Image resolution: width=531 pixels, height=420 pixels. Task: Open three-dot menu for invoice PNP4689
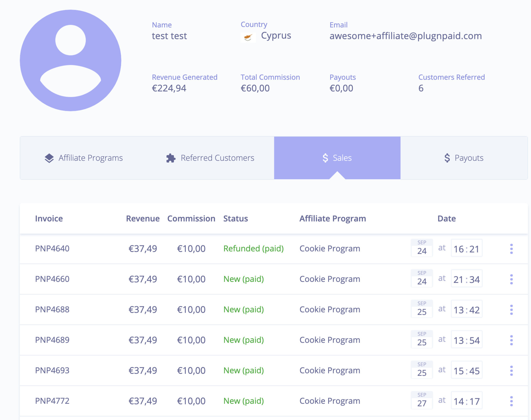tap(511, 340)
